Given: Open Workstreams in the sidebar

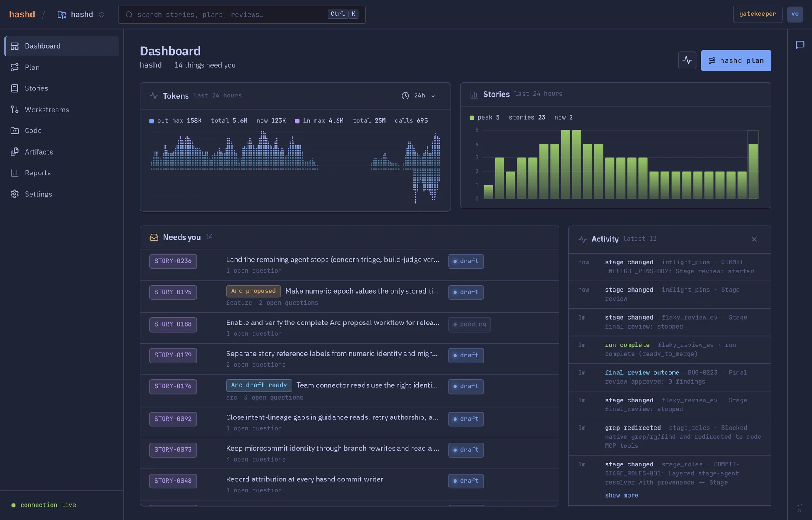Looking at the screenshot, I should [62, 110].
